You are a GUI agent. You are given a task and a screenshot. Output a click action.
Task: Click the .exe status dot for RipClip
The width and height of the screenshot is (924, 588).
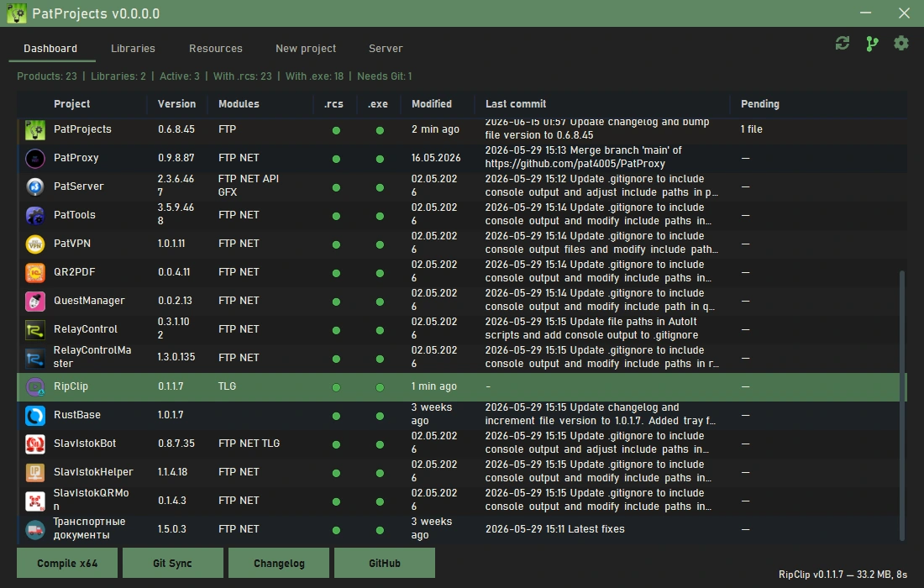click(380, 387)
